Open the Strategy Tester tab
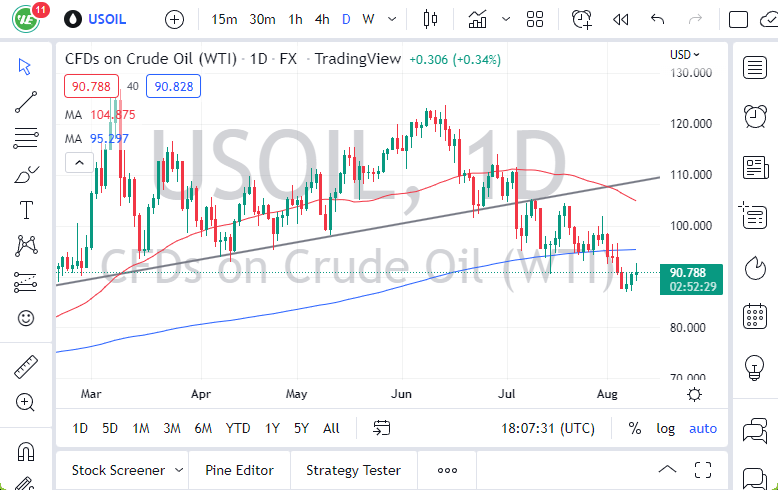 tap(353, 470)
